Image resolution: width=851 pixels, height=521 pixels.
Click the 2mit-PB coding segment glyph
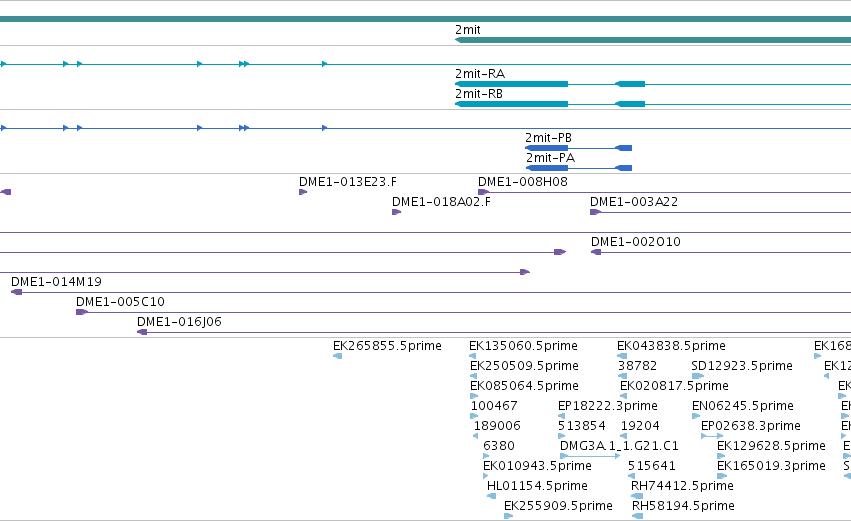(x=547, y=148)
